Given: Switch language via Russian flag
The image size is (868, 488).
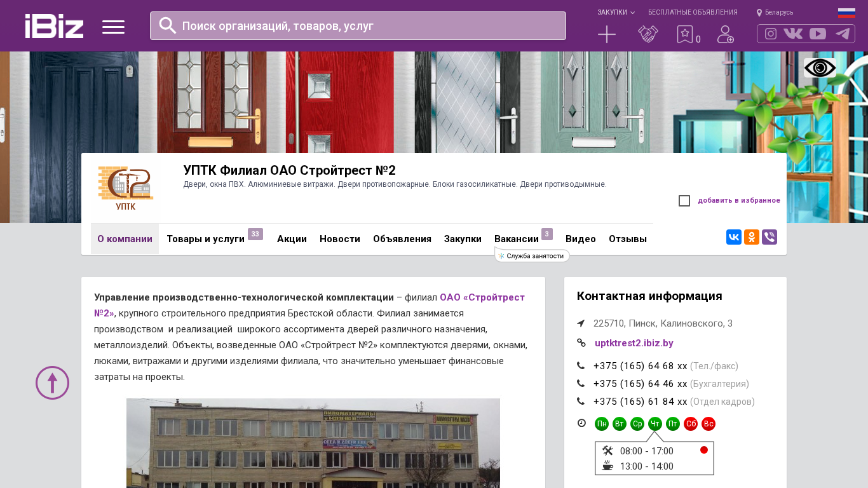Looking at the screenshot, I should click(846, 13).
